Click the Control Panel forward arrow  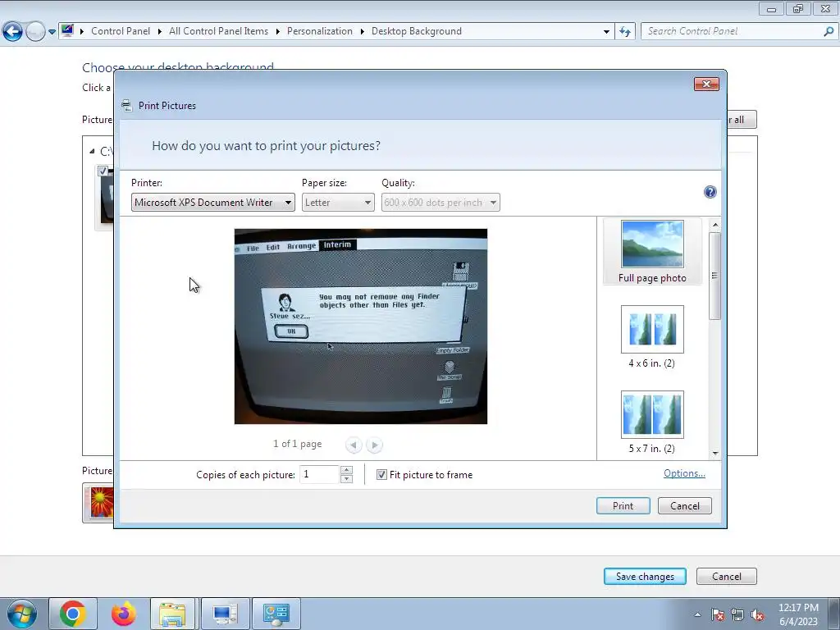click(x=35, y=32)
